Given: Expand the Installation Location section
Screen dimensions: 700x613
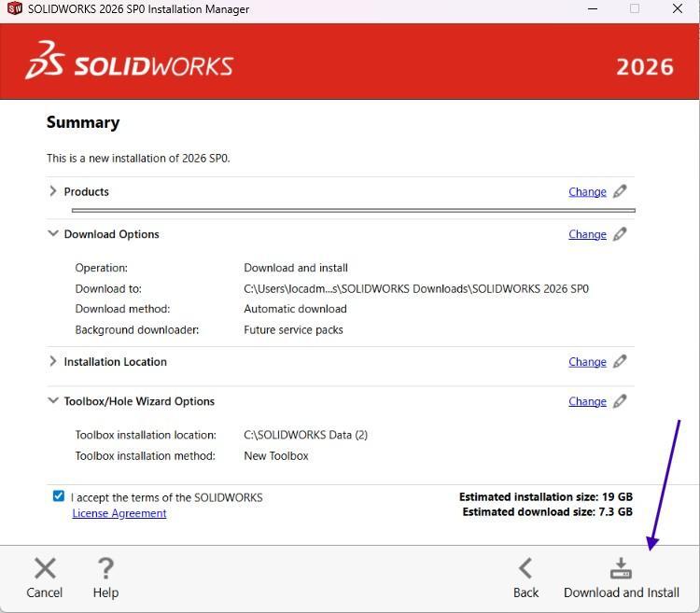Looking at the screenshot, I should click(x=53, y=361).
